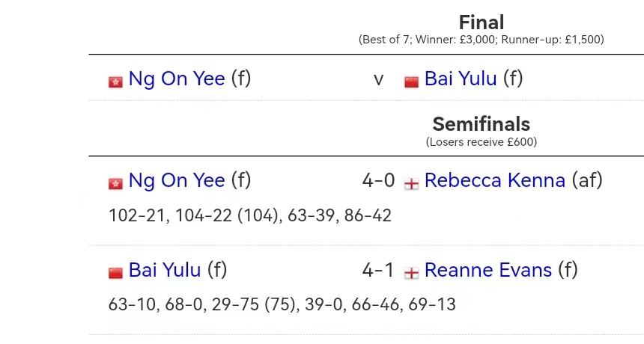
Task: Click the "v" between the finalists
Action: coord(378,79)
